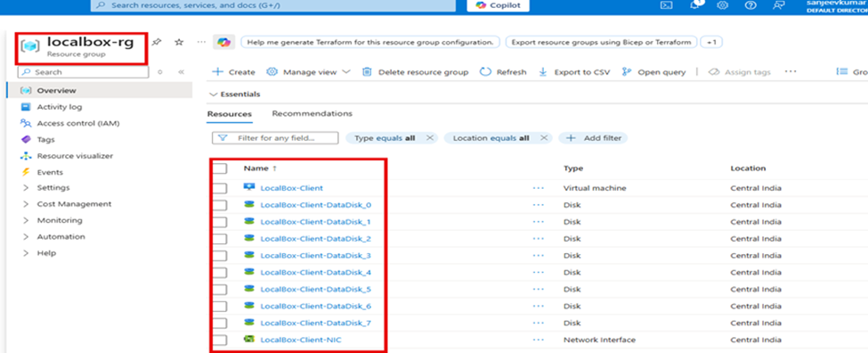This screenshot has height=353, width=868.
Task: Remove the Type equals all filter
Action: coord(429,138)
